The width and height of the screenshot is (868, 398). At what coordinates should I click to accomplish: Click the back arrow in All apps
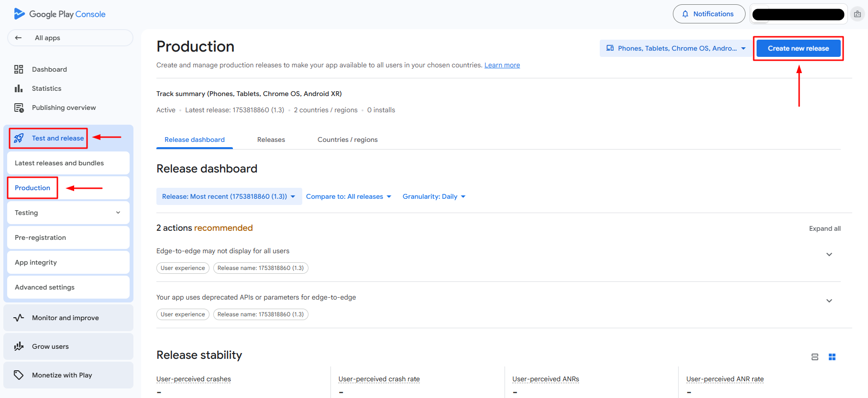(x=18, y=38)
